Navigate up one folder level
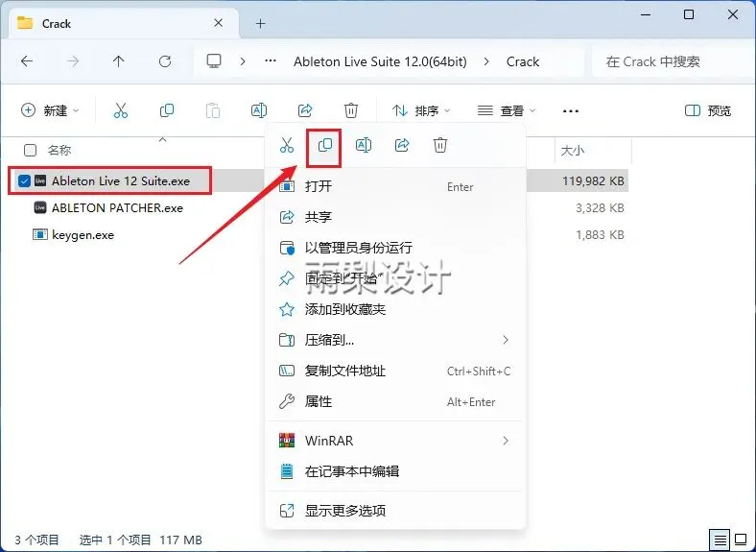The height and width of the screenshot is (552, 756). click(119, 61)
